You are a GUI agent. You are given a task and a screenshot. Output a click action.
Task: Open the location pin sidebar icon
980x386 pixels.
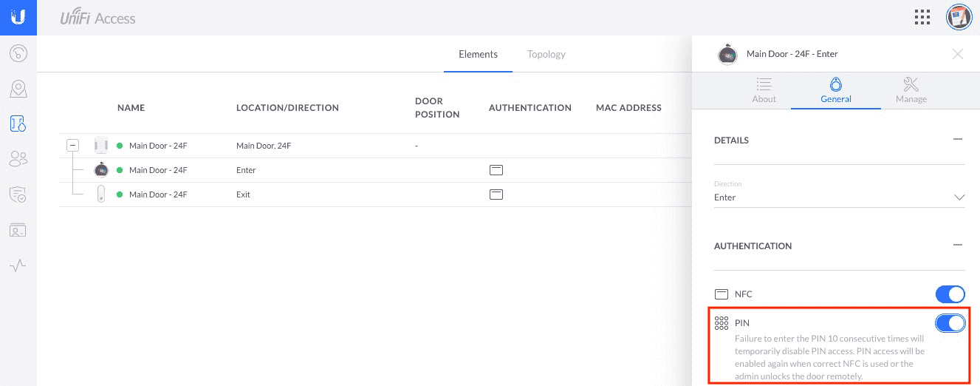tap(18, 89)
